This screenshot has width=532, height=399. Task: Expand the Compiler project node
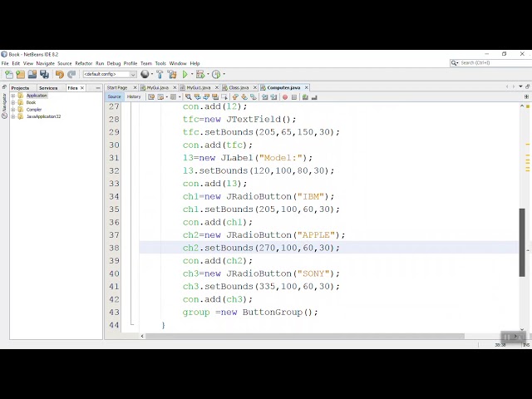(13, 110)
